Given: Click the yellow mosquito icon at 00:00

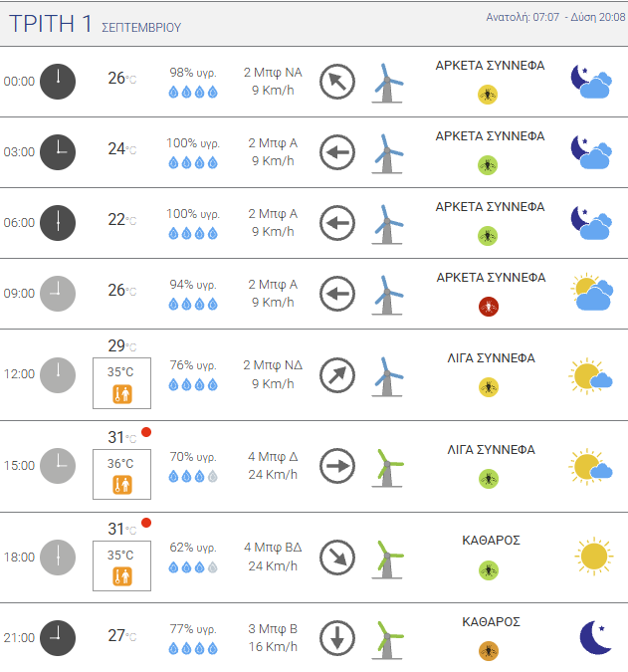Looking at the screenshot, I should tap(488, 95).
